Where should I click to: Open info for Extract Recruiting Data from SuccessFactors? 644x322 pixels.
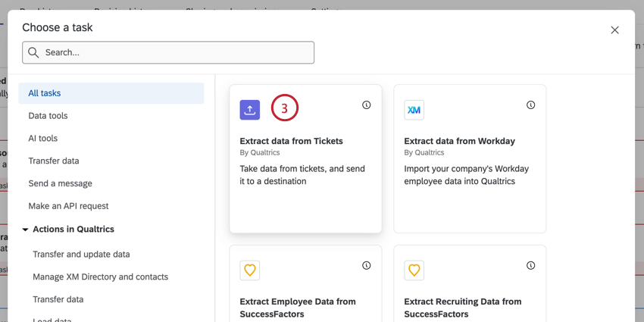point(531,266)
